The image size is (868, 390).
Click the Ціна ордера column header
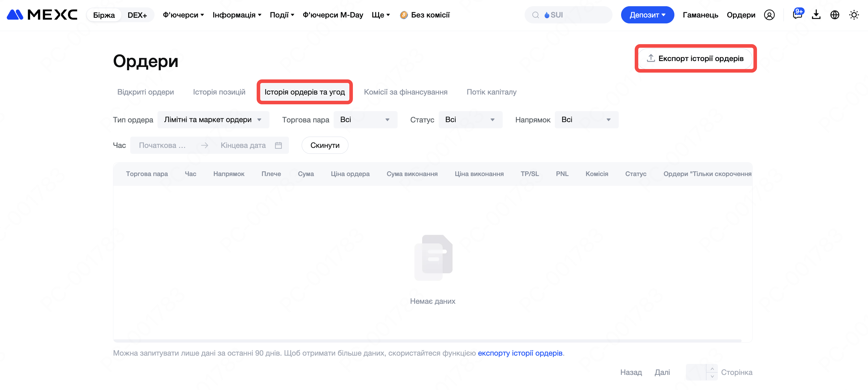tap(350, 174)
